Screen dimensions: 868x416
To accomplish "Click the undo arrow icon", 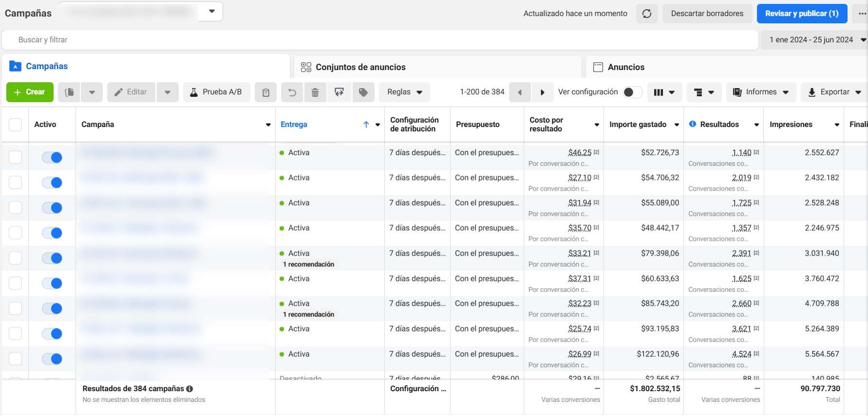I will [x=292, y=92].
